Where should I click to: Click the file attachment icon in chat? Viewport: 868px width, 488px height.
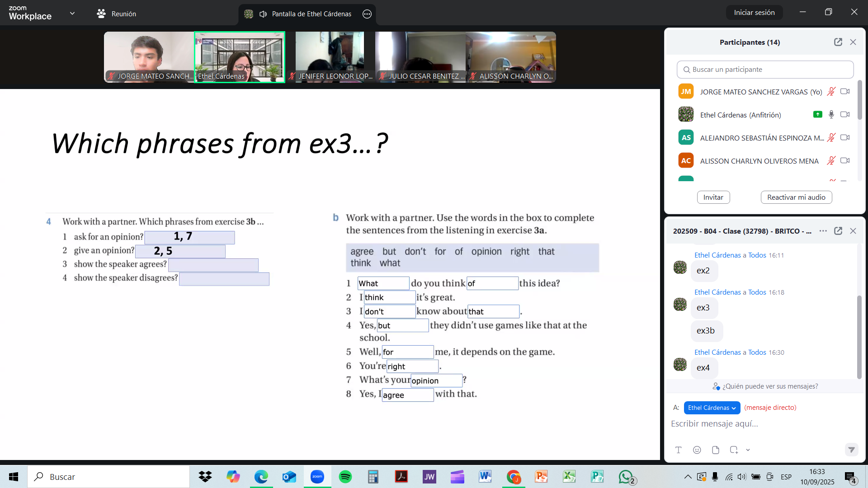tap(715, 450)
